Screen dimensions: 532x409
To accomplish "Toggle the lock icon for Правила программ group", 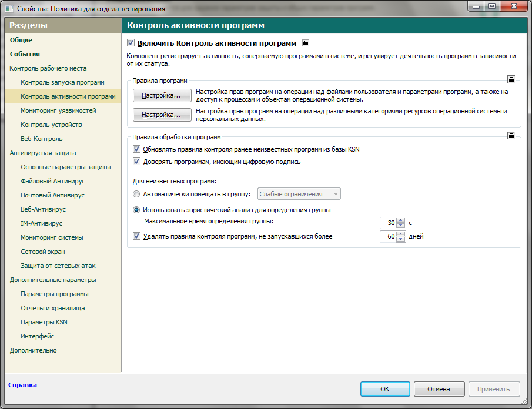I will pos(511,79).
